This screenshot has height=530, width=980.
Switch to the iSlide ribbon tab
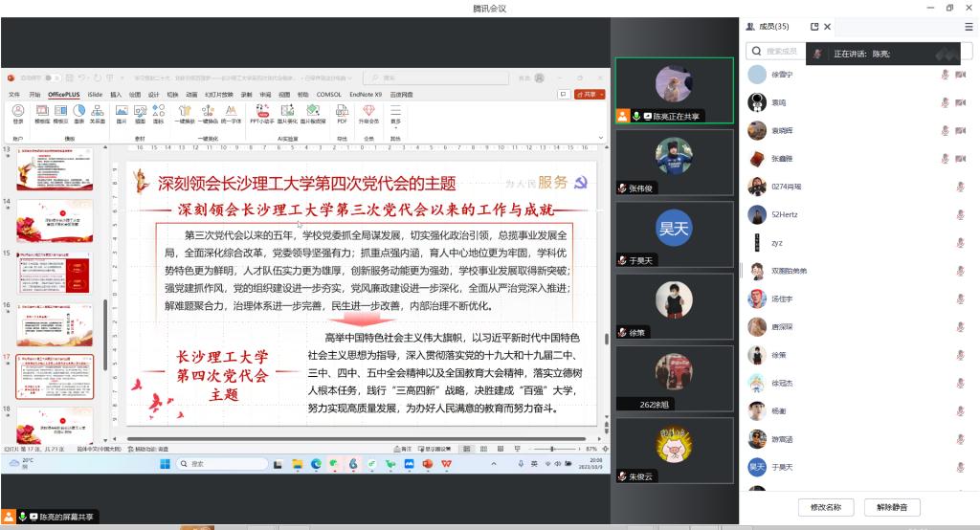click(95, 95)
